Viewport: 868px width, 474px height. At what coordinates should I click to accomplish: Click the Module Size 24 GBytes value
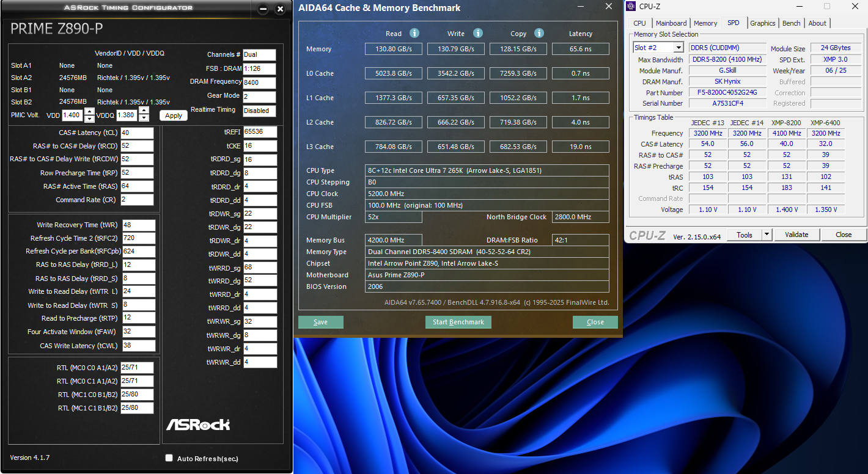(x=836, y=48)
